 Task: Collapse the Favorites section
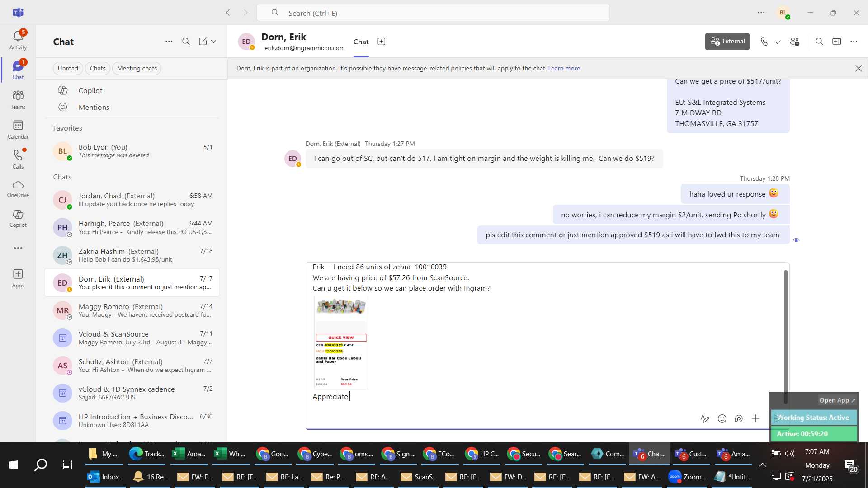pos(67,128)
